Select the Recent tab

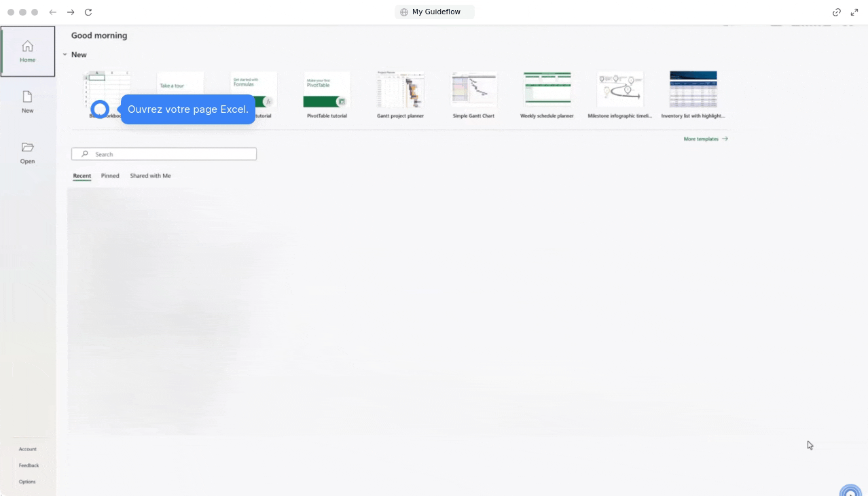pyautogui.click(x=82, y=176)
